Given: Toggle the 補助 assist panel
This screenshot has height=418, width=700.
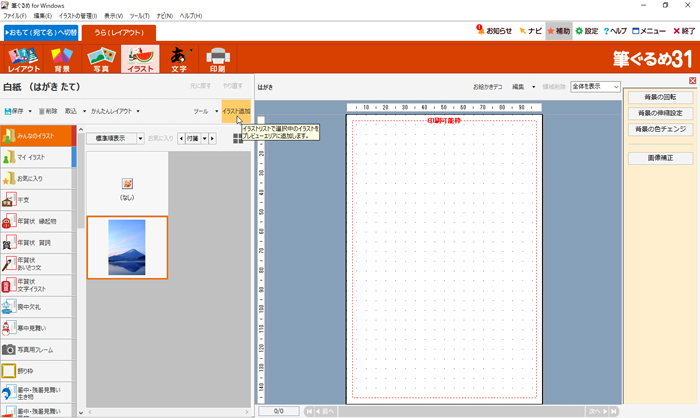Looking at the screenshot, I should pos(556,31).
